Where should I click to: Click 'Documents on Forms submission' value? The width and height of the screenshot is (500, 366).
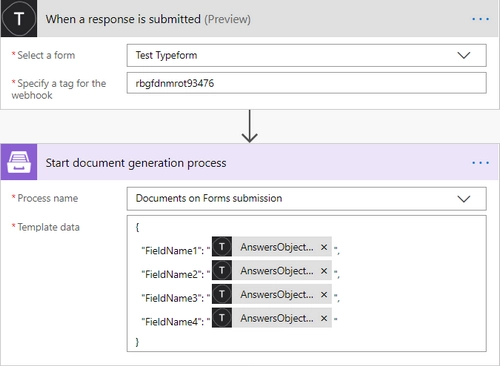tap(209, 198)
